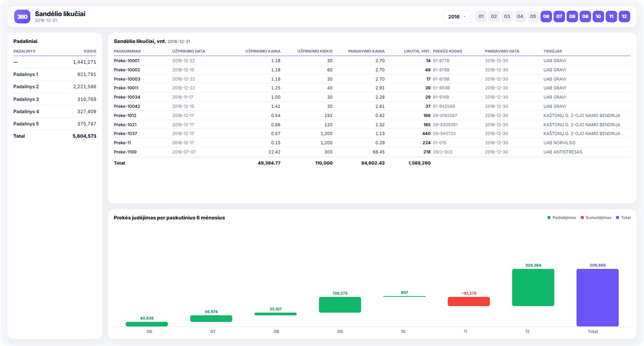Select the Preke-11 row
Viewport: 644px width, 346px height.
point(372,143)
